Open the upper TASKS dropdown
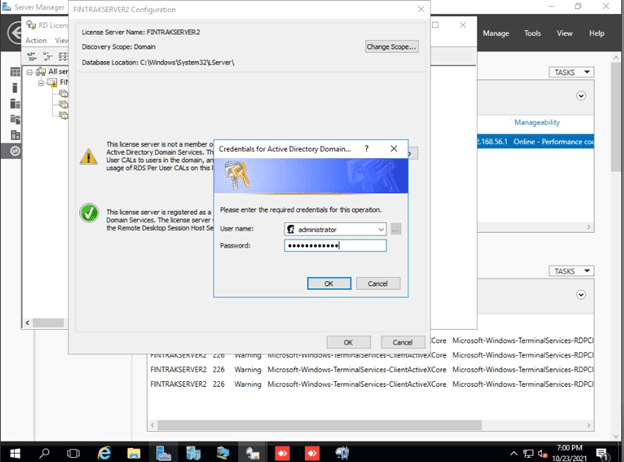This screenshot has width=624, height=462. (x=571, y=72)
